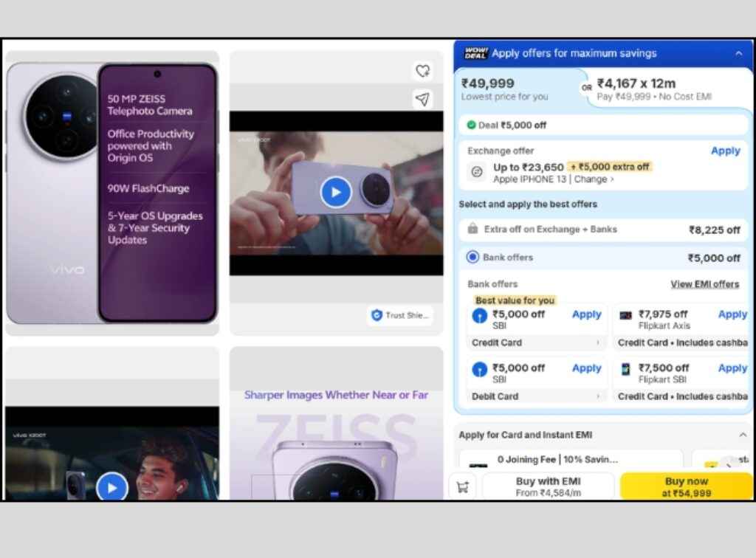Click the +₹5,000 extra off tag
The width and height of the screenshot is (756, 558).
[609, 167]
